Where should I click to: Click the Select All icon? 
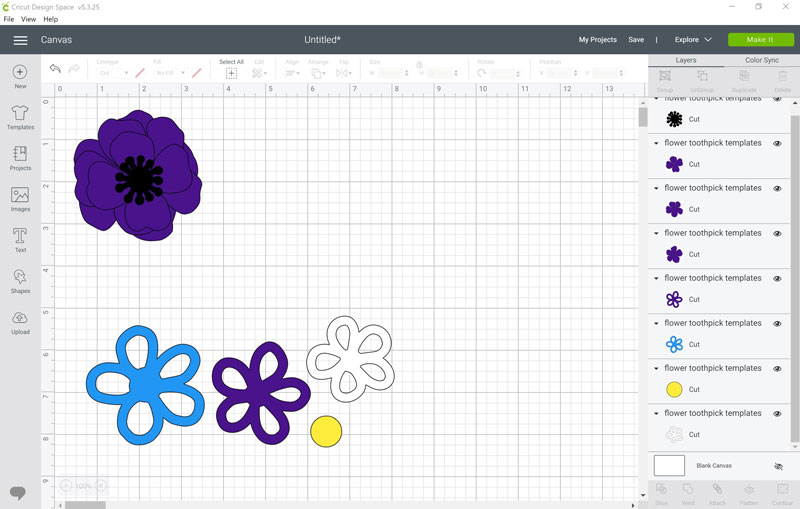[x=231, y=73]
